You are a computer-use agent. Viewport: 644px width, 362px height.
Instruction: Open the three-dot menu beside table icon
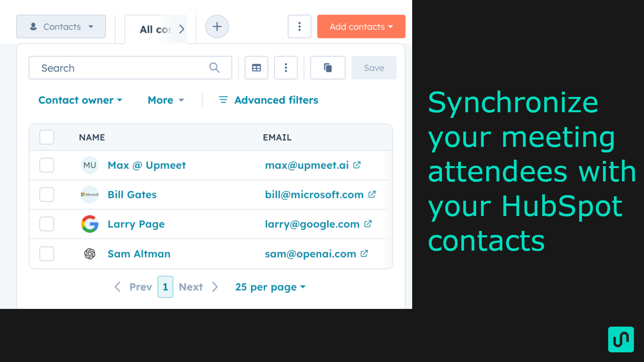pos(286,68)
